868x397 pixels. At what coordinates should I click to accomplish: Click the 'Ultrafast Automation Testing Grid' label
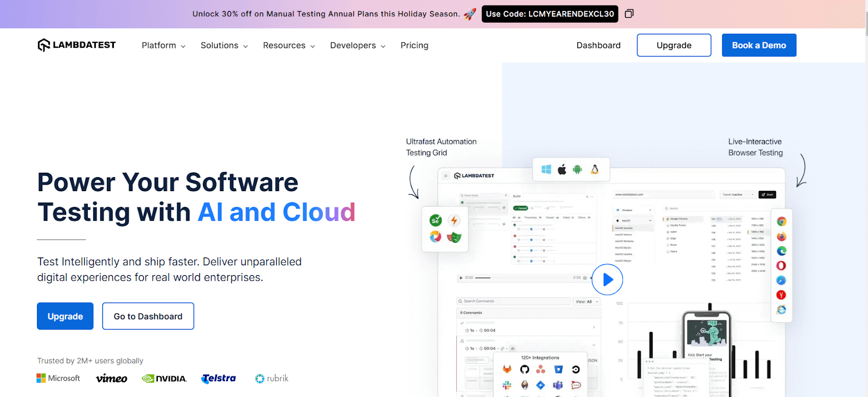tap(442, 147)
